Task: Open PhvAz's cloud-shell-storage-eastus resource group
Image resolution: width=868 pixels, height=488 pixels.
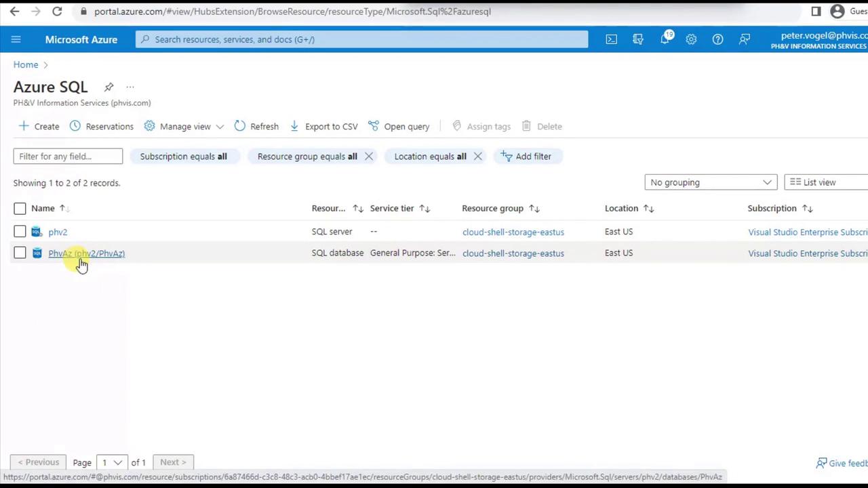Action: point(513,253)
